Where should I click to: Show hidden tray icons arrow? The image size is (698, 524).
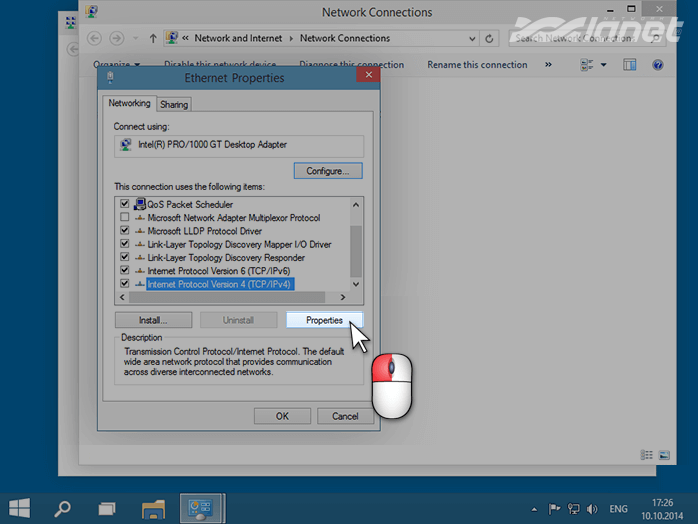pyautogui.click(x=535, y=508)
